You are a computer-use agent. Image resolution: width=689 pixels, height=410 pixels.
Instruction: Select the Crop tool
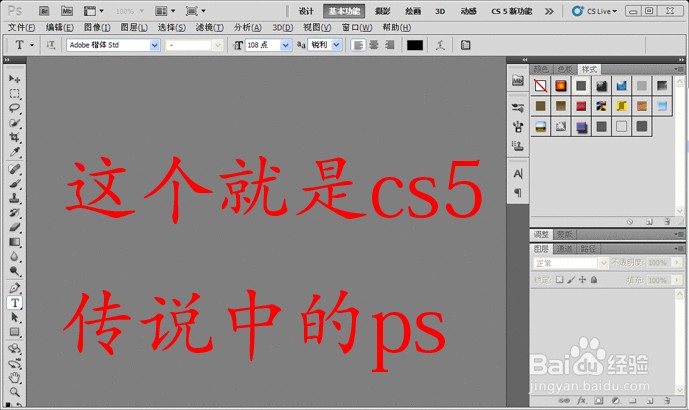pos(15,138)
